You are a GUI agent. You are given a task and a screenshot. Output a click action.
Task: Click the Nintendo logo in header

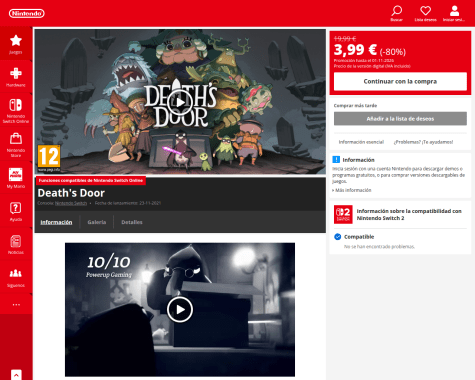pyautogui.click(x=27, y=13)
